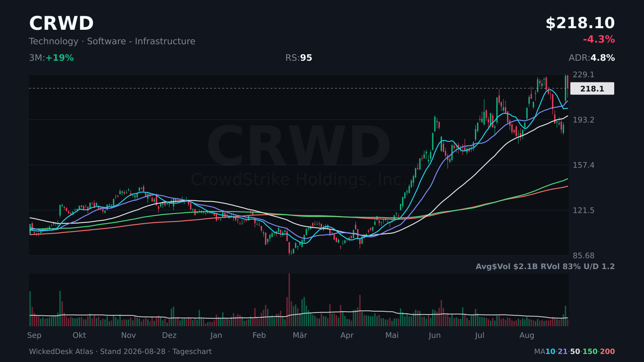644x362 pixels.
Task: Click the ADR 4.8% value
Action: tap(592, 58)
